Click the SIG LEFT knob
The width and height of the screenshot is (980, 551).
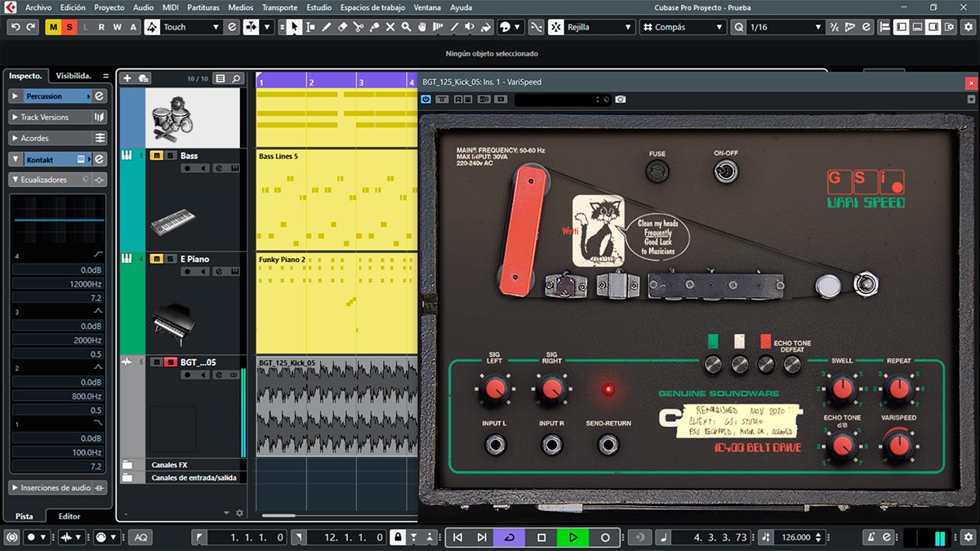[x=495, y=391]
